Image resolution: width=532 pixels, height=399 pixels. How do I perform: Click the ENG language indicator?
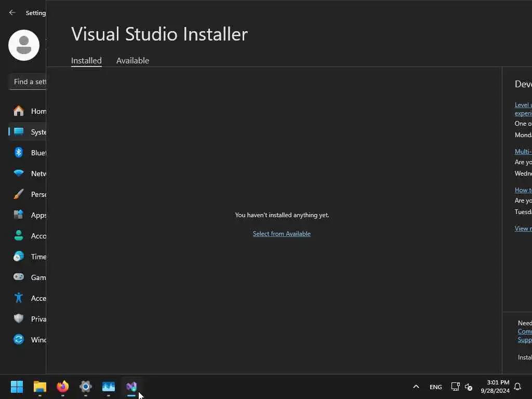coord(436,387)
